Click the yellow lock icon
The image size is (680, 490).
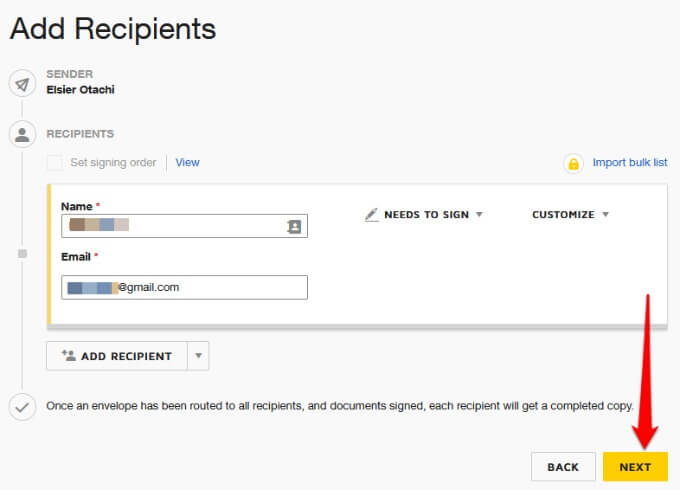tap(573, 163)
